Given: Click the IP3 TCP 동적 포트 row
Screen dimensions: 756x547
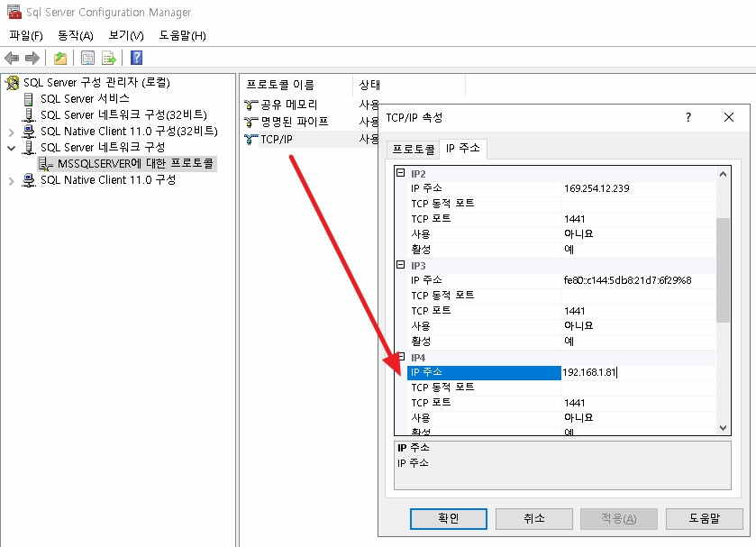Looking at the screenshot, I should coord(561,296).
